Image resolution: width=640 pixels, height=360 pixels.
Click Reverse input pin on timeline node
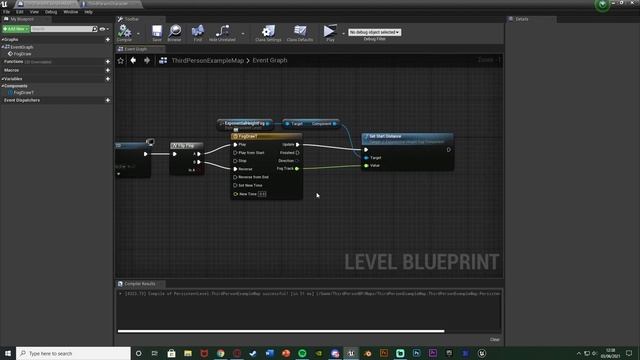click(x=236, y=169)
